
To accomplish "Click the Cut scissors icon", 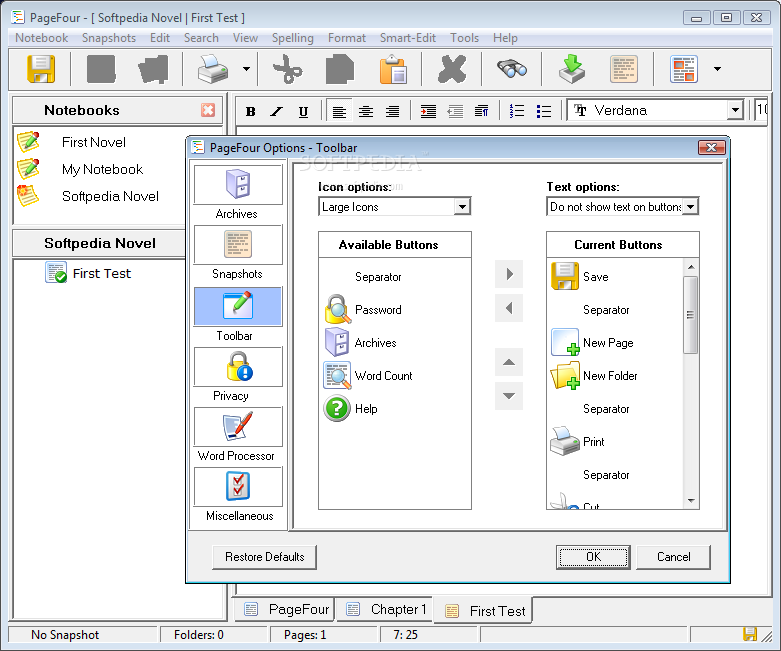I will click(287, 69).
